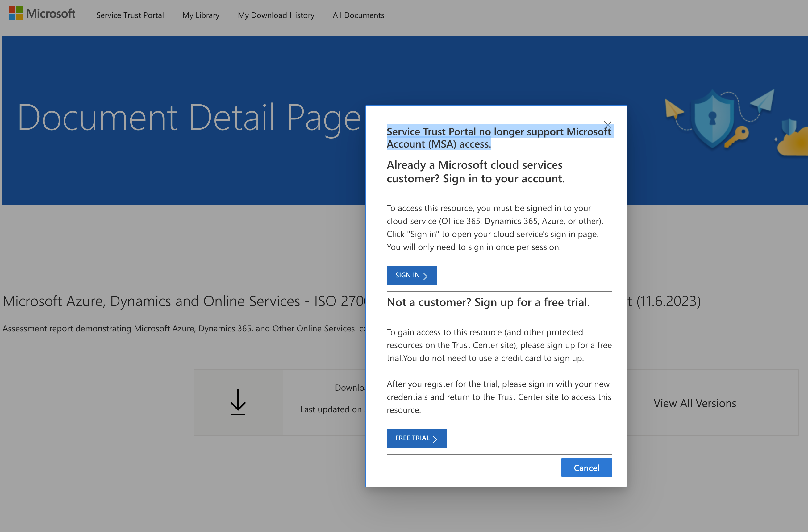Viewport: 808px width, 532px height.
Task: Click View All Versions
Action: [x=695, y=403]
